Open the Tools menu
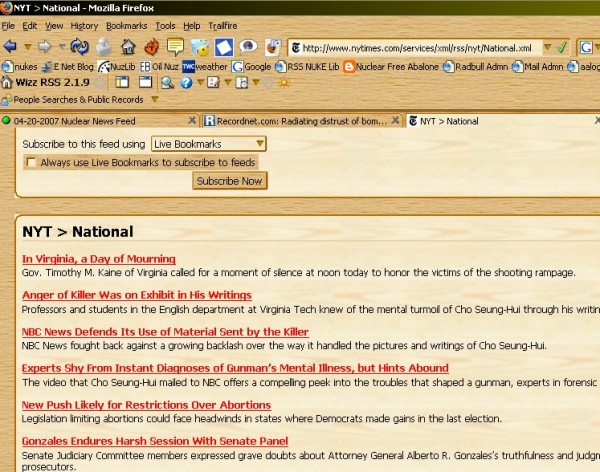 (165, 26)
